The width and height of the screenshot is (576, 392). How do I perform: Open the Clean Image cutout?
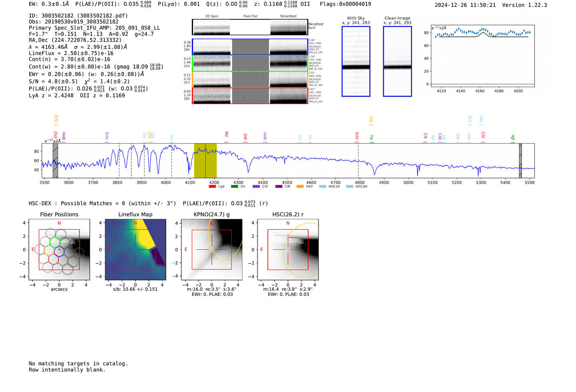(397, 61)
